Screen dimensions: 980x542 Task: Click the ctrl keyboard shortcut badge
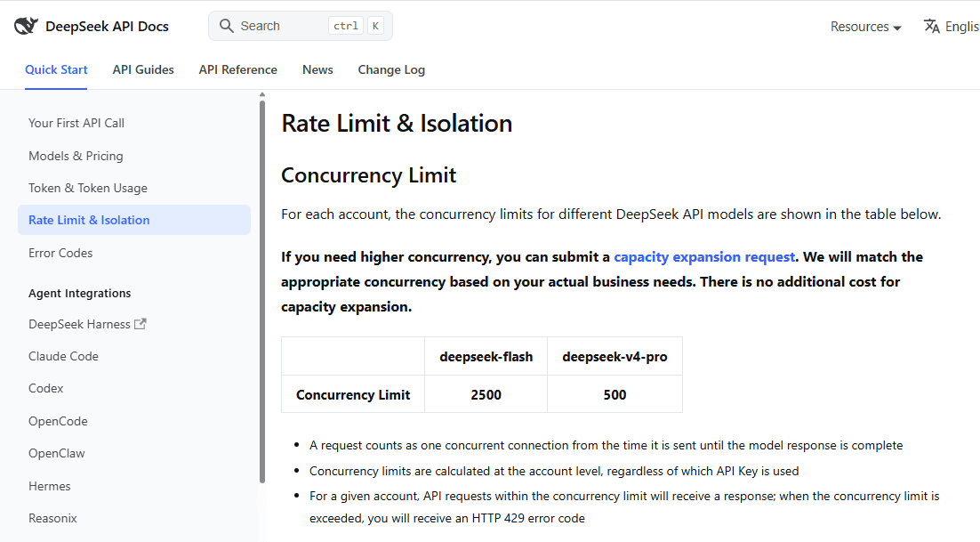tap(346, 26)
